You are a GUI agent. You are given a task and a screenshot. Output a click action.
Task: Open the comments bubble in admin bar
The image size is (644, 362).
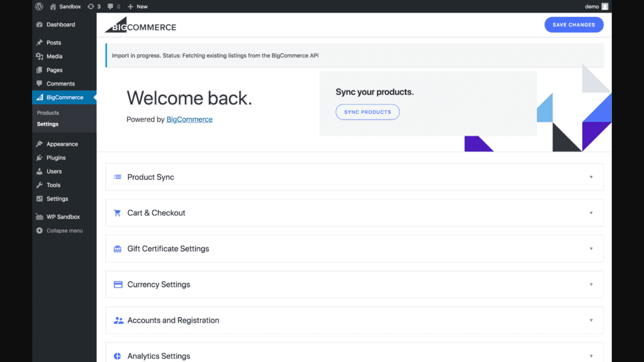[110, 6]
